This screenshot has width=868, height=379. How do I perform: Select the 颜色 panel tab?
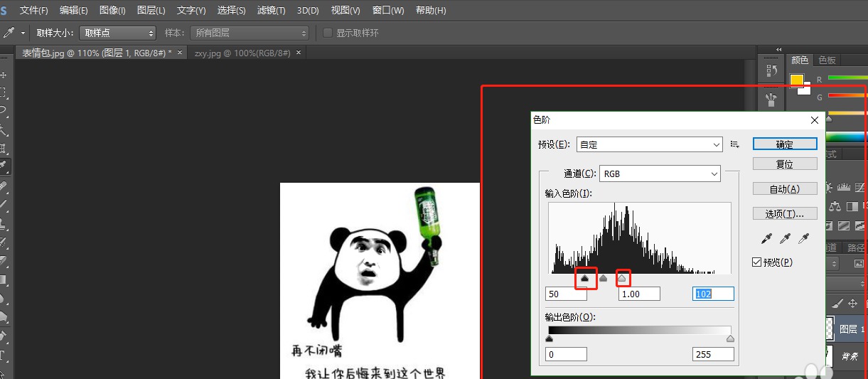[x=800, y=60]
